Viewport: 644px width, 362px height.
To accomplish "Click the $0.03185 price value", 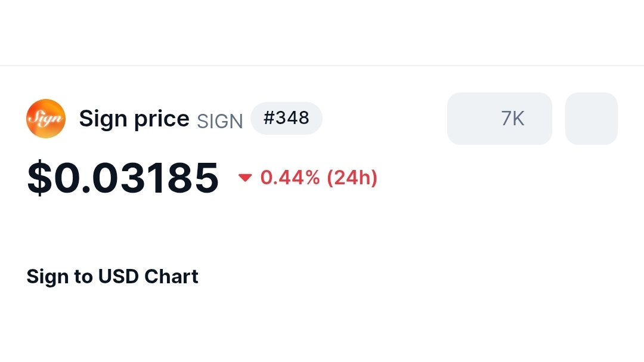I will (123, 178).
